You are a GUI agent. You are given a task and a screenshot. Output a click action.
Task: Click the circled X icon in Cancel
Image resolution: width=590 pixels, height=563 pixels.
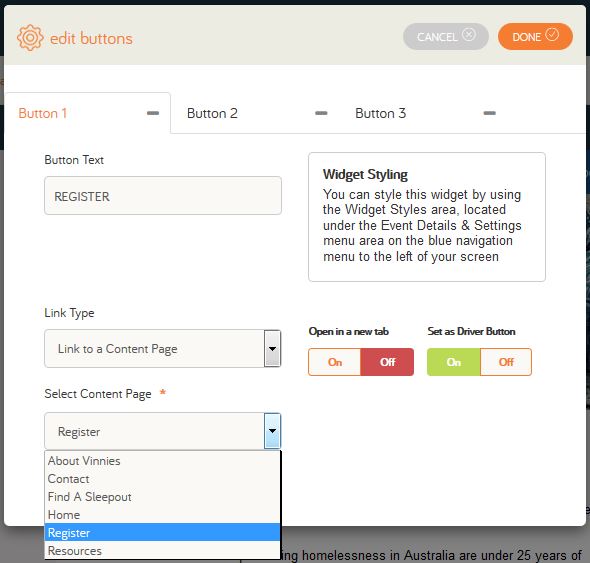tap(469, 35)
